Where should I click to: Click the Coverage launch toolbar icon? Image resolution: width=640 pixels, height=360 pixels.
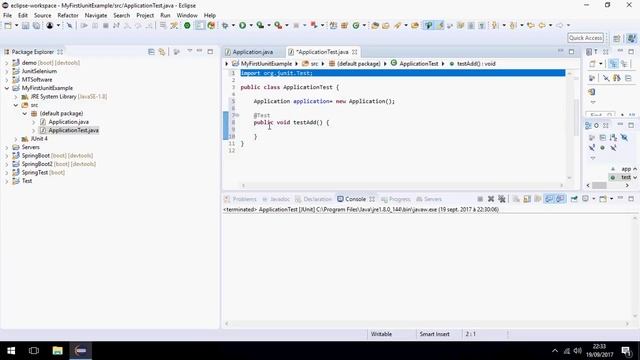coord(260,25)
